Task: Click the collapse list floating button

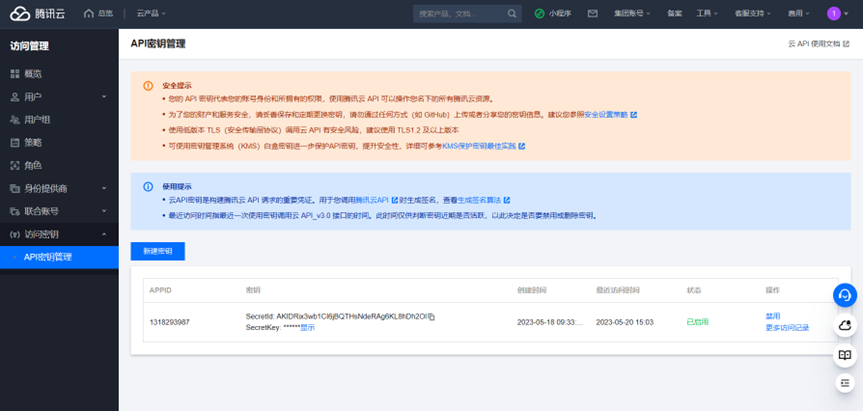Action: coord(845,382)
